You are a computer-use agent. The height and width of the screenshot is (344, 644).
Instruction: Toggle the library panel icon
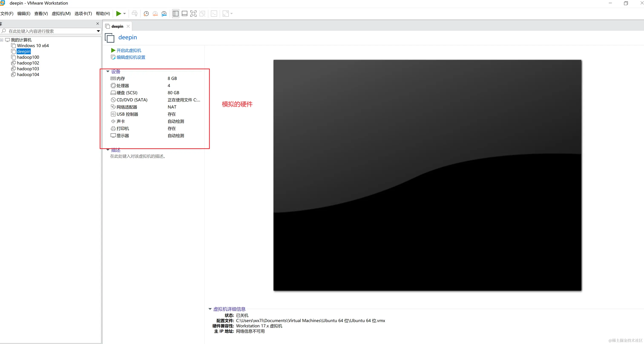(175, 13)
